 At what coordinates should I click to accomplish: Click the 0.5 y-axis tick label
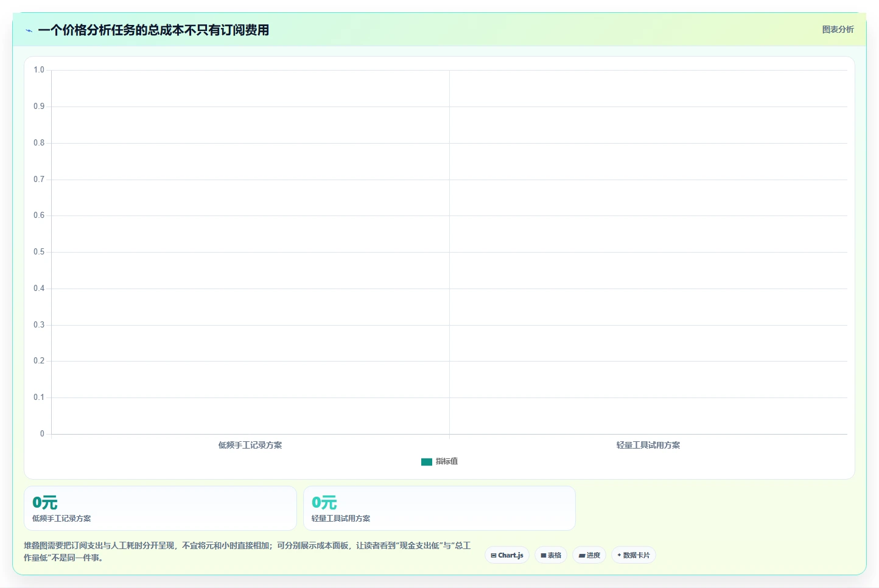coord(39,252)
